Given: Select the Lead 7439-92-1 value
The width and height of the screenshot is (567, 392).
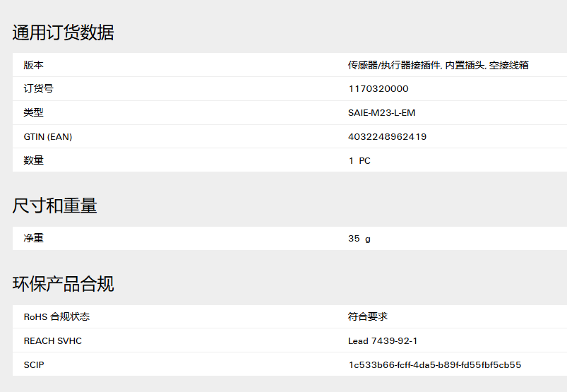Looking at the screenshot, I should click(x=383, y=341).
